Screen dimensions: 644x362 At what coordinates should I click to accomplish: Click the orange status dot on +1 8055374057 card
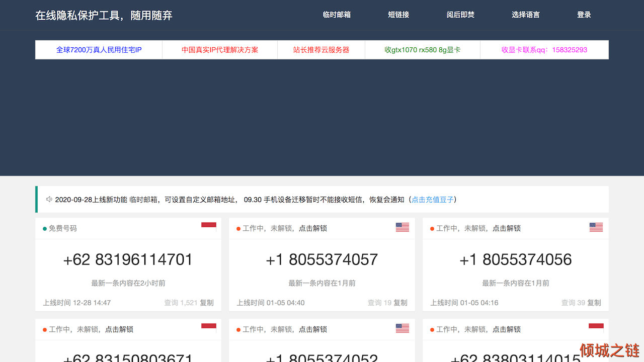tap(238, 229)
